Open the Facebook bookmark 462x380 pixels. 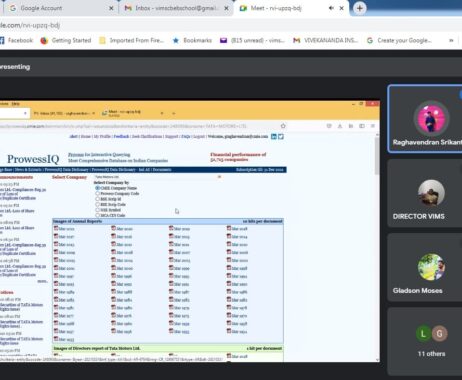(x=17, y=40)
